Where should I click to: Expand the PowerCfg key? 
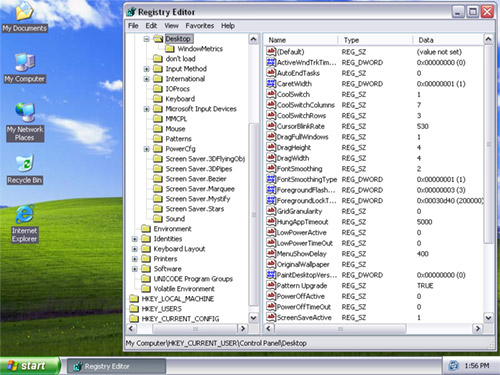click(x=146, y=149)
